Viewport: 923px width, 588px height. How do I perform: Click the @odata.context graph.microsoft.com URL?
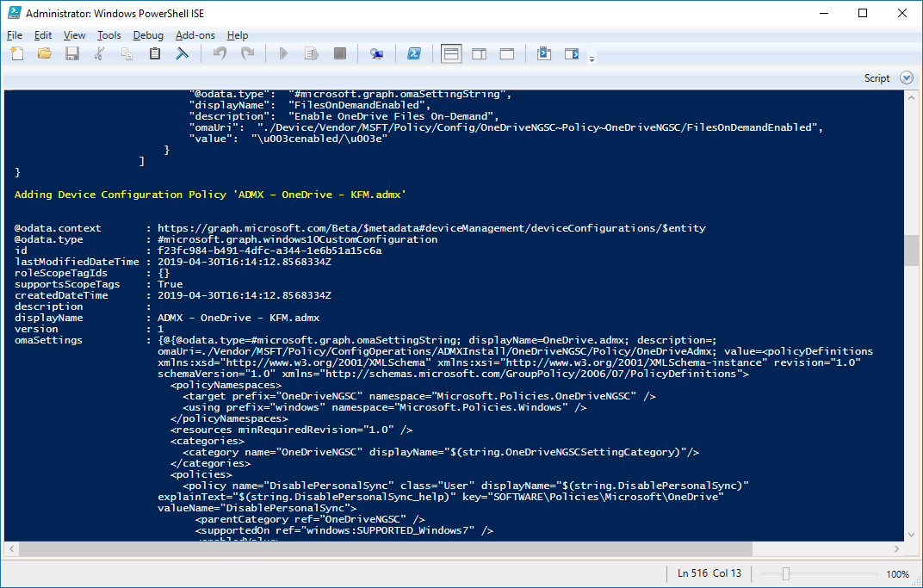431,228
